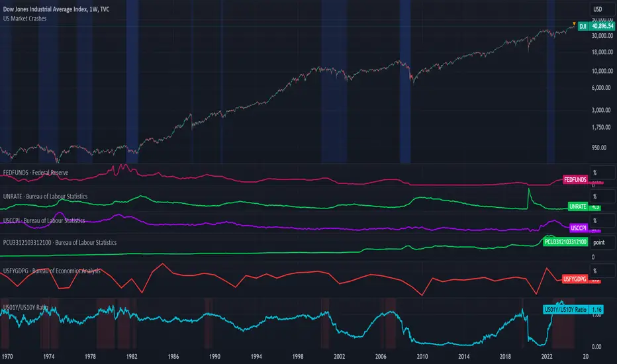Open the % unit selector in USCCPI pane
Screen dimensions: 617x364
tap(602, 220)
